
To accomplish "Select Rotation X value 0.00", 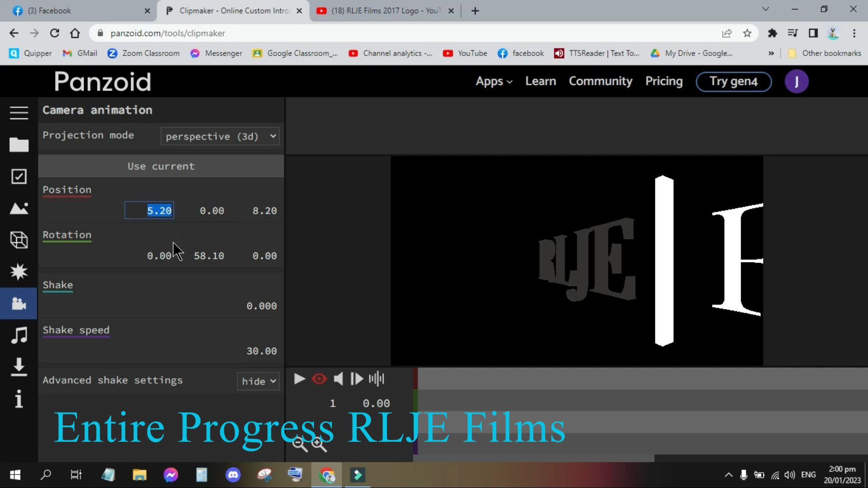I will coord(159,256).
